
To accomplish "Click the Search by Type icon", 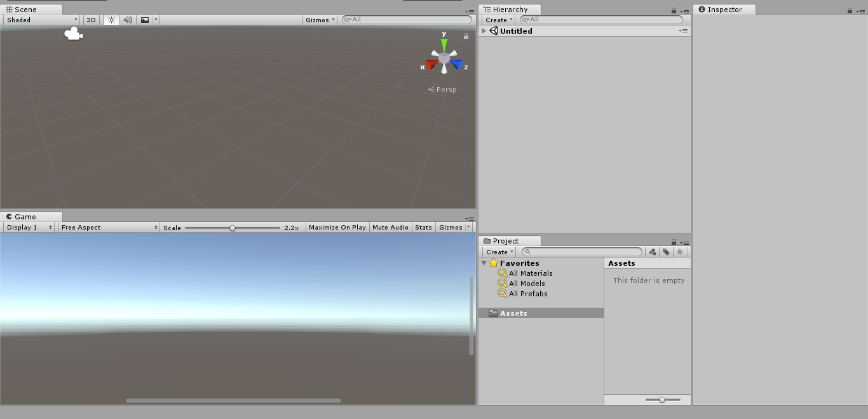I will pyautogui.click(x=653, y=252).
